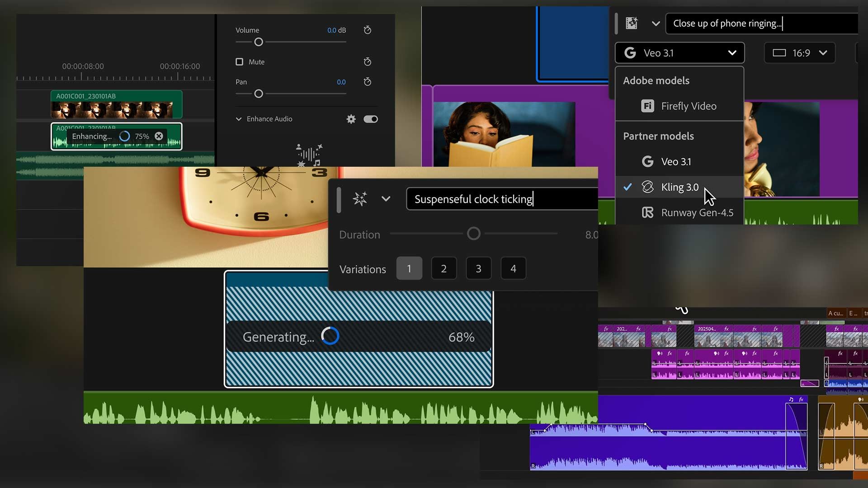Cancel the Enhancing progress with X icon
Viewport: 868px width, 488px height.
click(159, 136)
